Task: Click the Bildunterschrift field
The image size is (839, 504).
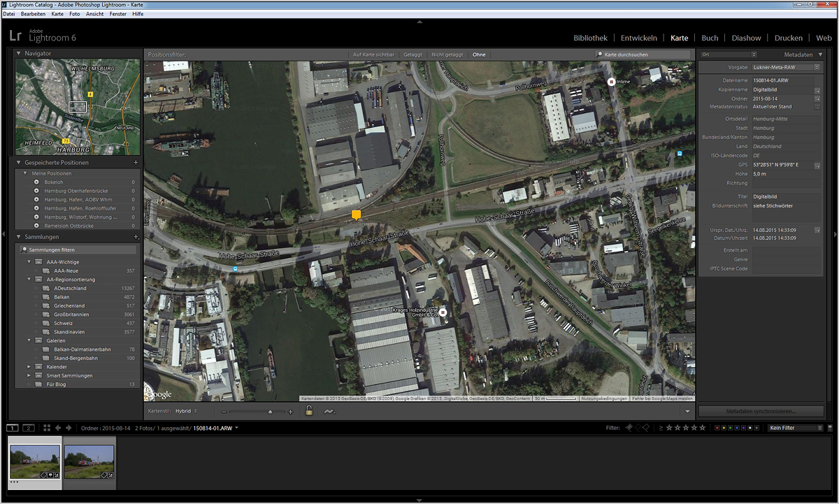Action: pos(786,213)
